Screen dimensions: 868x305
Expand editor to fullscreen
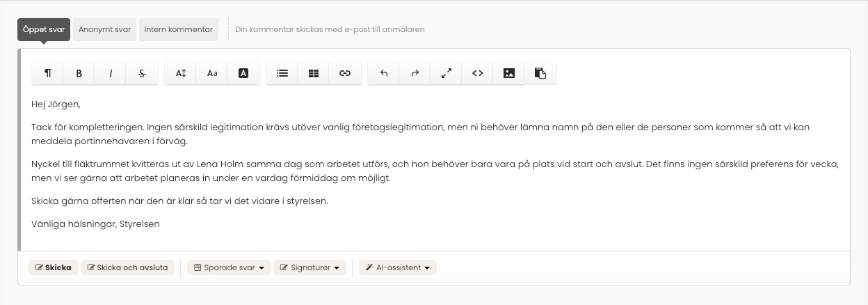(447, 73)
